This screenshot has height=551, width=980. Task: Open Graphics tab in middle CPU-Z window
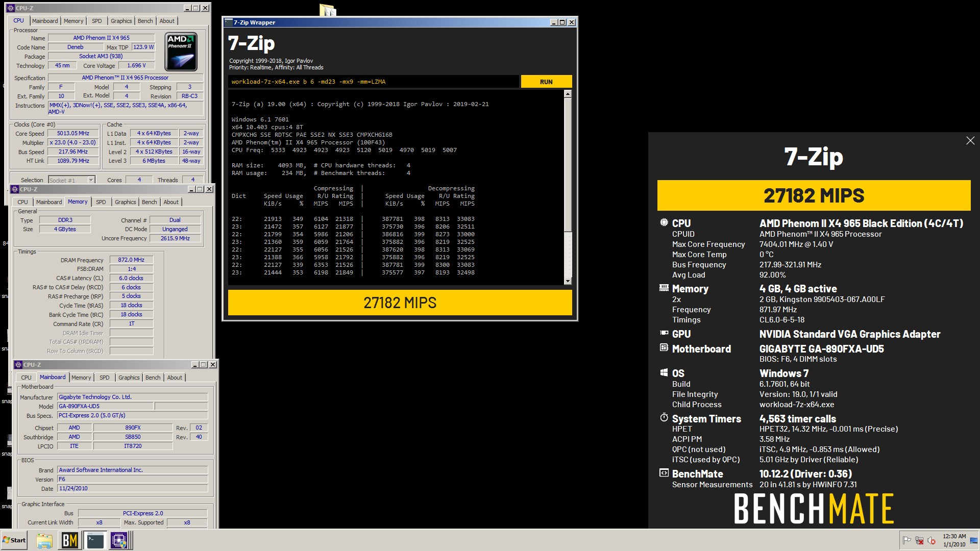click(126, 202)
